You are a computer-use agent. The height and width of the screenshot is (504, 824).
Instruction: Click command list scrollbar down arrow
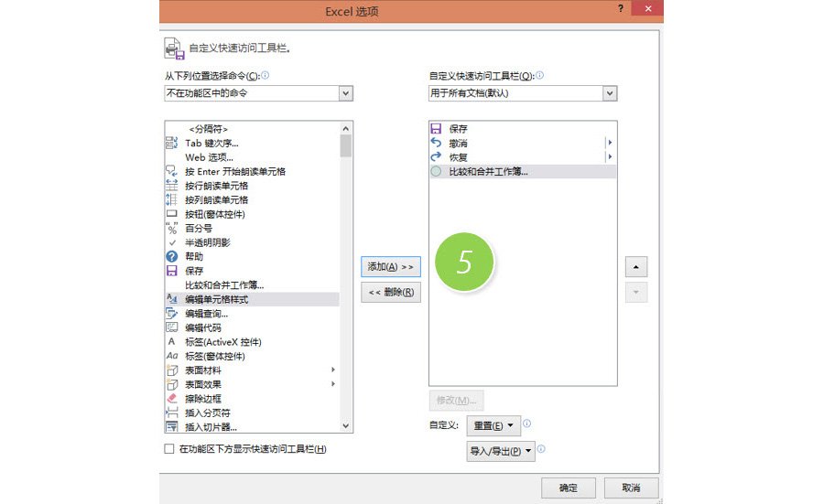click(345, 425)
